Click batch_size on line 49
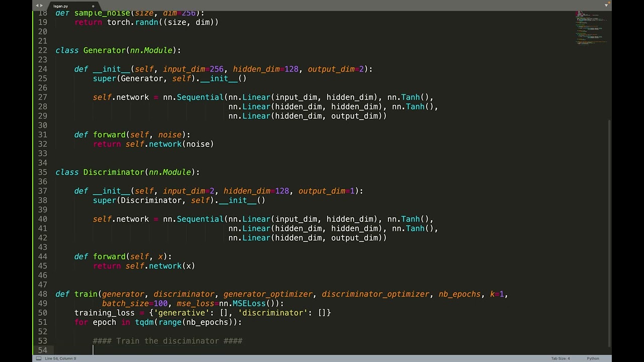 [125, 304]
